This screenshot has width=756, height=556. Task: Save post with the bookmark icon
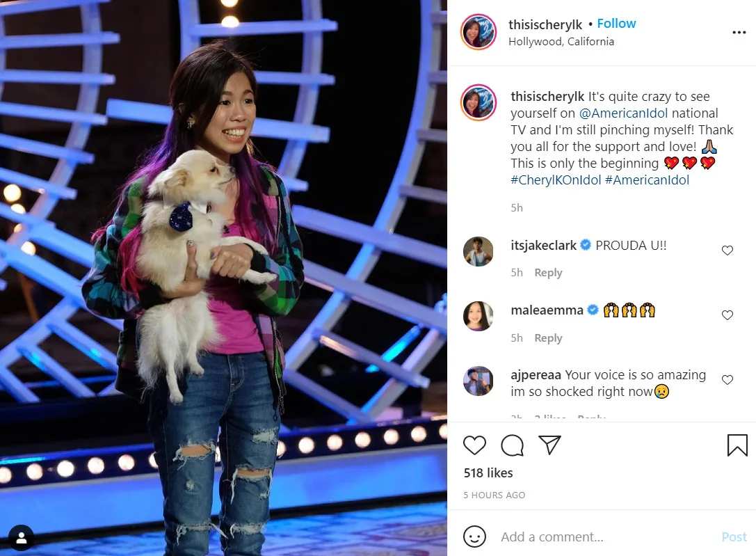pyautogui.click(x=737, y=445)
